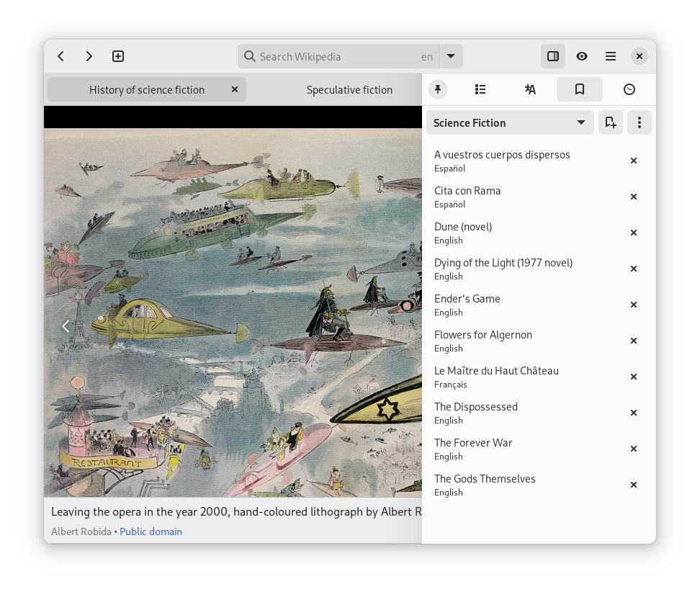Close the History of science fiction tab
This screenshot has width=700, height=592.
click(x=234, y=89)
